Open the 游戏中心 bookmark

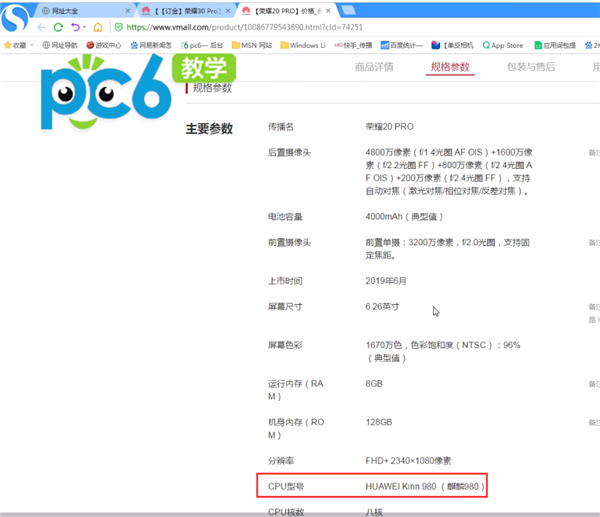coord(103,45)
